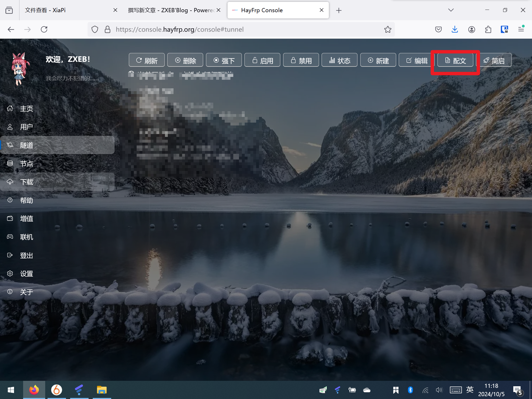Expand the list all tabs dropdown

451,10
